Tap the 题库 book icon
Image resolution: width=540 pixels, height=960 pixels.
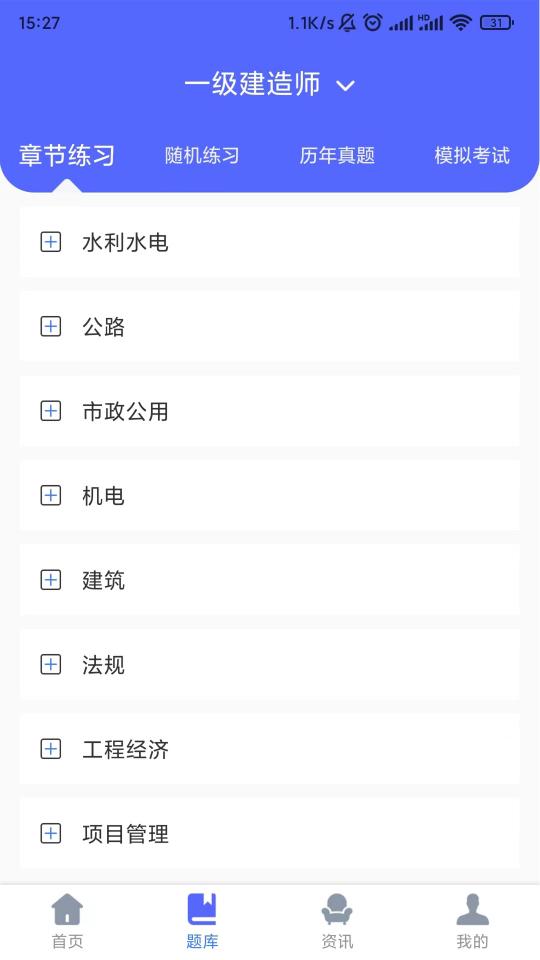pos(202,909)
